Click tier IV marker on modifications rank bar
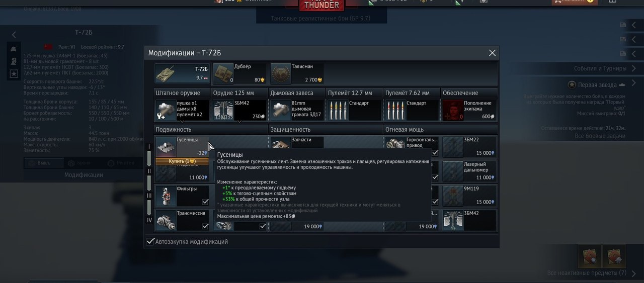Viewport: 644px width, 283px height. click(149, 220)
